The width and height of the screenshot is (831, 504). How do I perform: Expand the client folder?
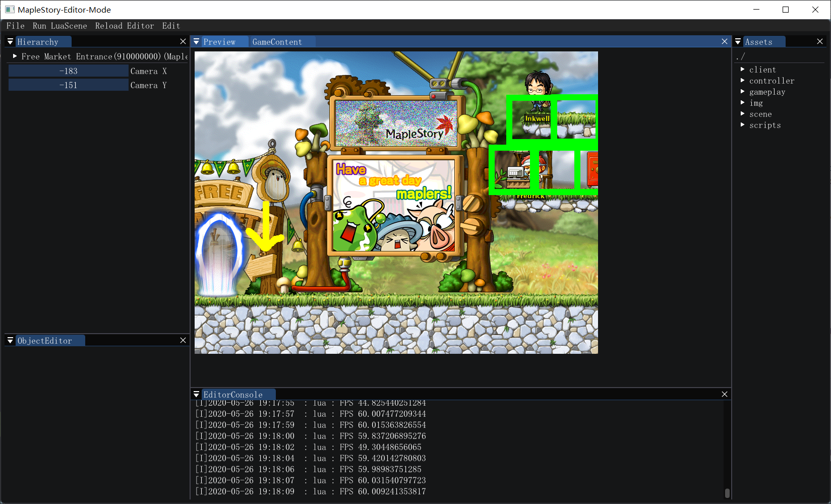[x=743, y=70]
